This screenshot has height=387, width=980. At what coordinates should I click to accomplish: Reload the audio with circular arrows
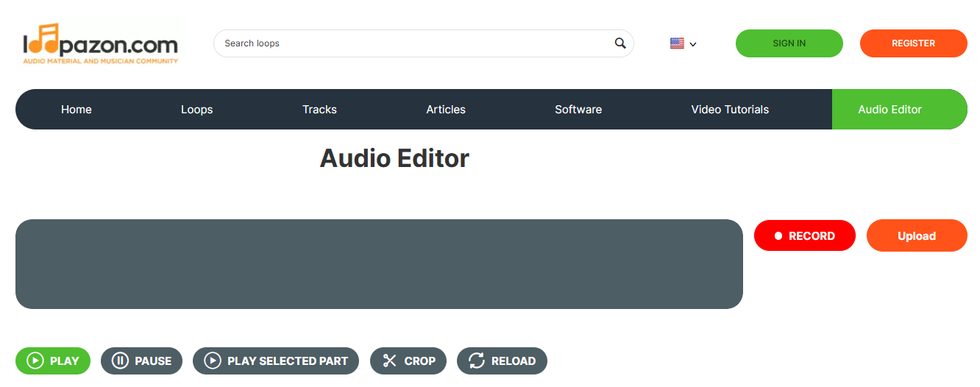click(502, 361)
